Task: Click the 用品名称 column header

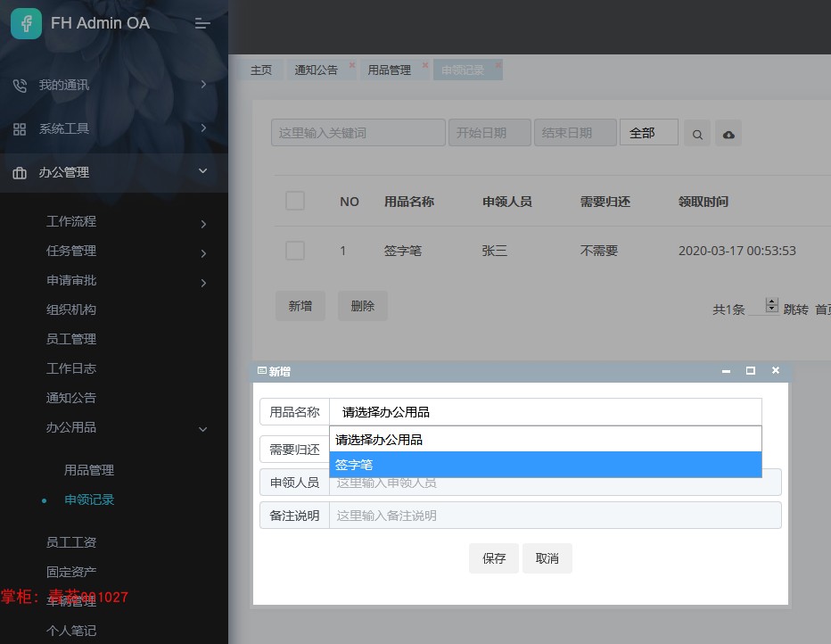Action: coord(409,202)
